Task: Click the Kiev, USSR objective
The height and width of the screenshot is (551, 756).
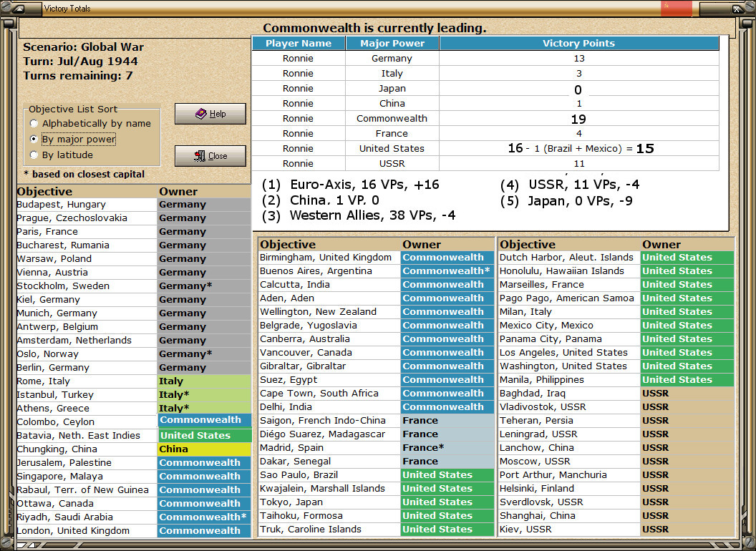Action: point(525,529)
